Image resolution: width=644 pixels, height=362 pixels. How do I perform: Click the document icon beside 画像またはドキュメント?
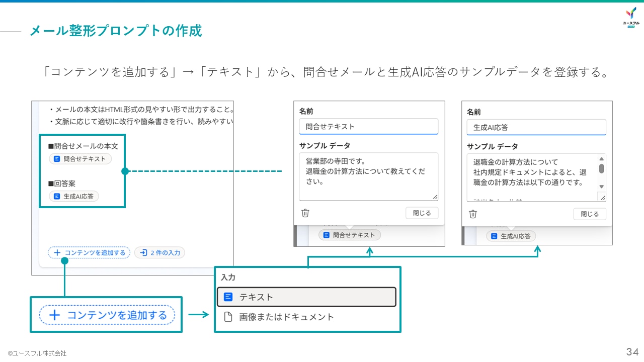click(x=228, y=317)
